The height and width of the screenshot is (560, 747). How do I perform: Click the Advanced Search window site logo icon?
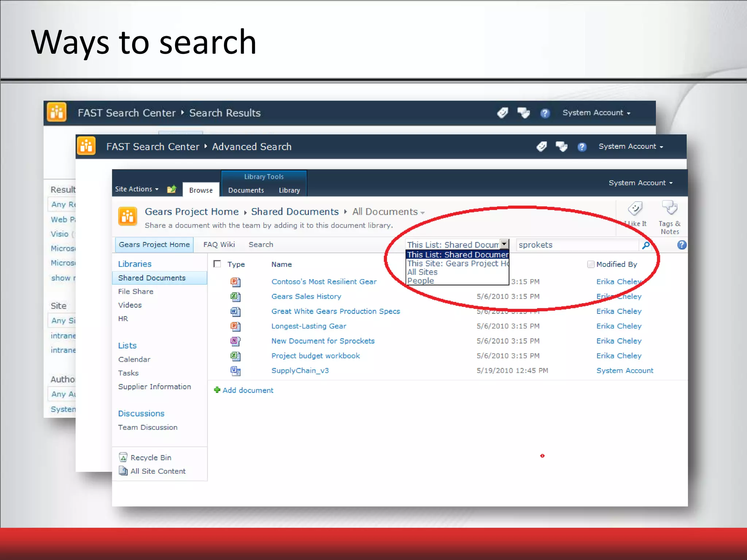pos(86,146)
